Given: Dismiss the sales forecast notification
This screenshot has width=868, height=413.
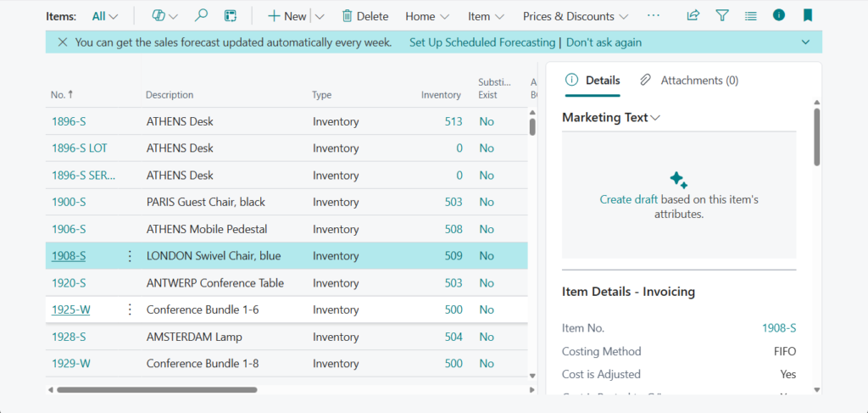Looking at the screenshot, I should coord(62,42).
